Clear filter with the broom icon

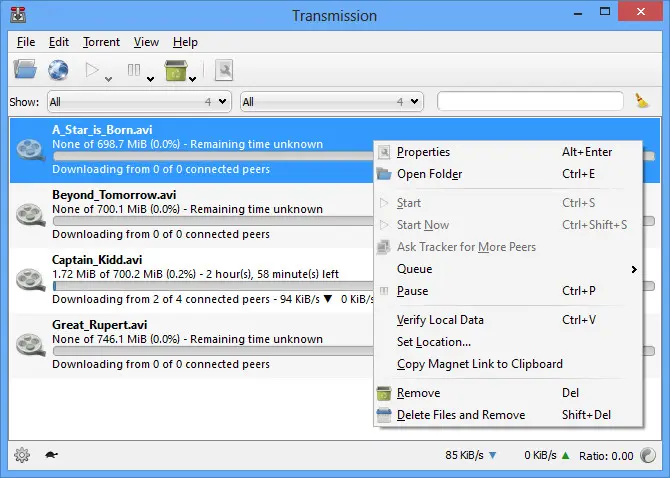[641, 101]
